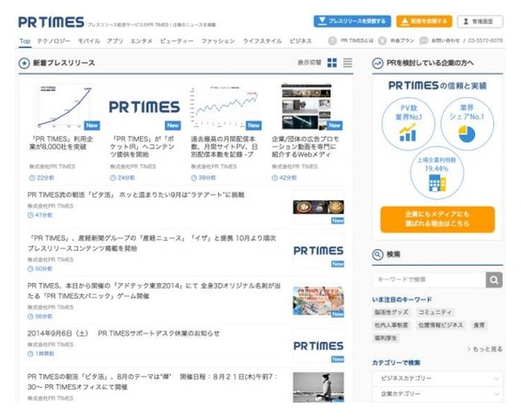Viewport: 521px width, 420px height.
Task: Click the trend icon beside PRを検討している企業の方へ
Action: 378,63
